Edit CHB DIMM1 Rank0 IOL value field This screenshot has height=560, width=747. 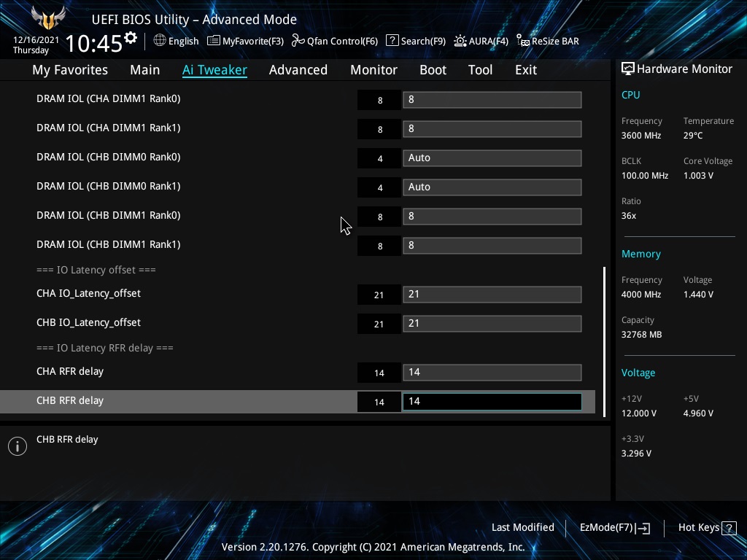coord(492,217)
